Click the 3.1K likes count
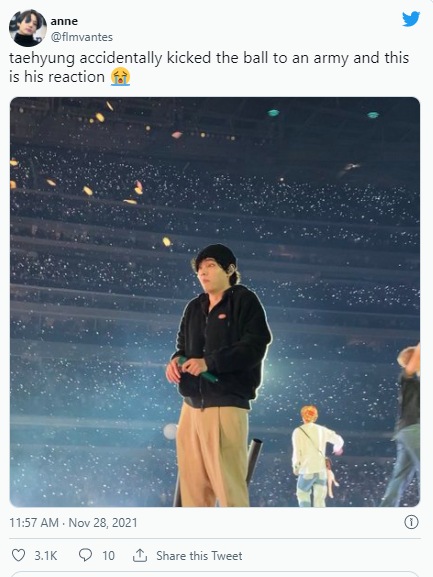Image resolution: width=433 pixels, height=577 pixels. pyautogui.click(x=46, y=556)
